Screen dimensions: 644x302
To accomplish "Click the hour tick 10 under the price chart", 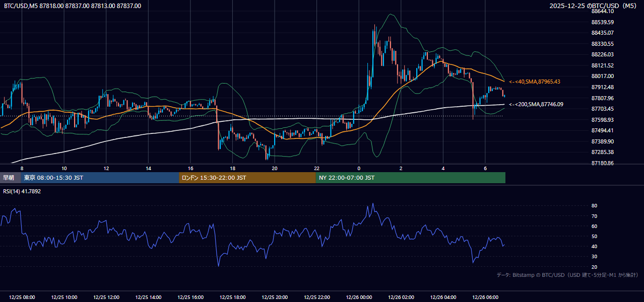I will pos(64,168).
